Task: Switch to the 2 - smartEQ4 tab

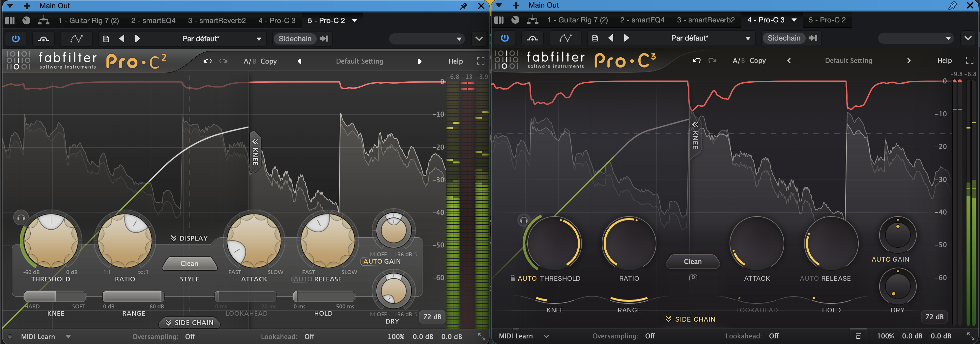Action: click(153, 20)
